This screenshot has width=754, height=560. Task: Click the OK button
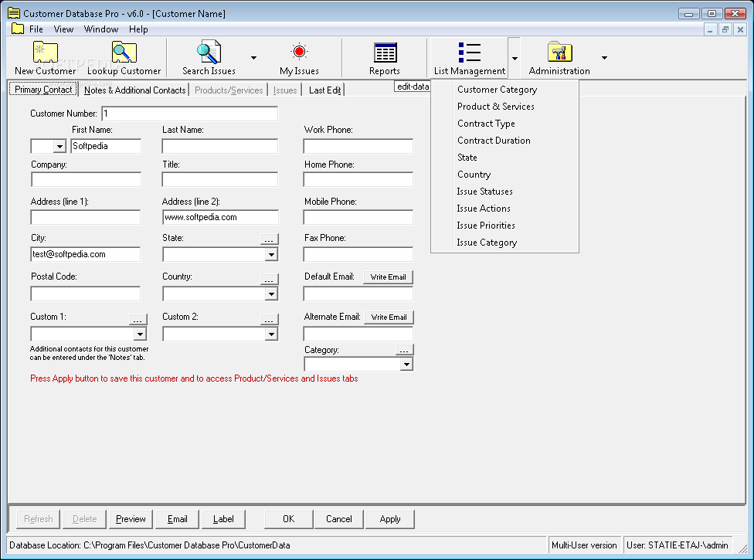pyautogui.click(x=288, y=519)
